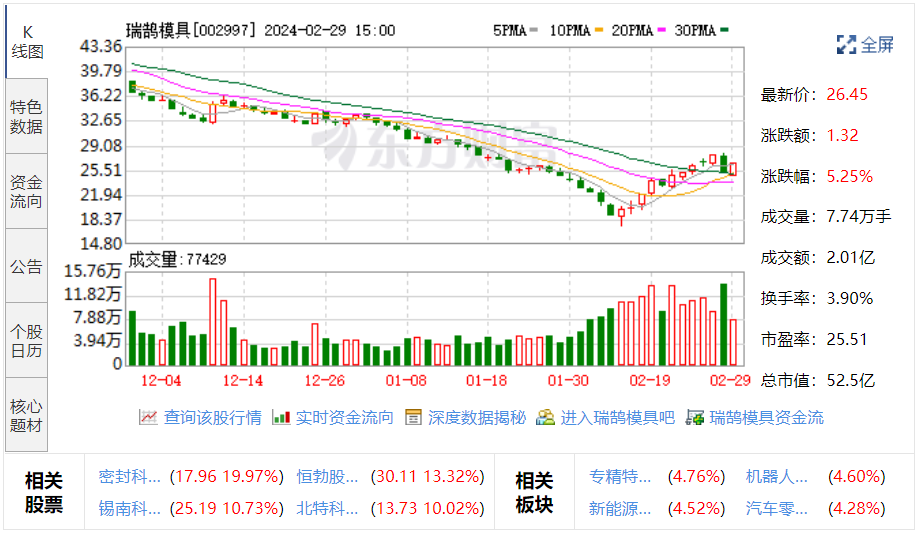Click the sector change (4.60%)

point(857,477)
